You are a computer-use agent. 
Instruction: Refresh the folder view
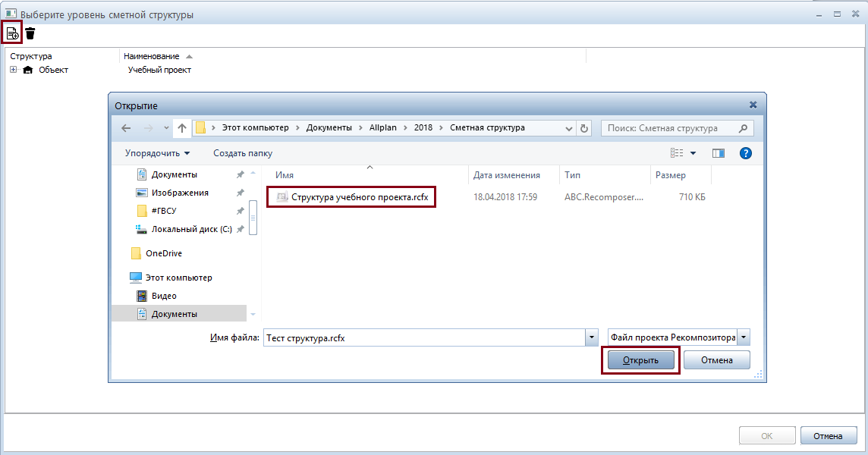pos(584,128)
